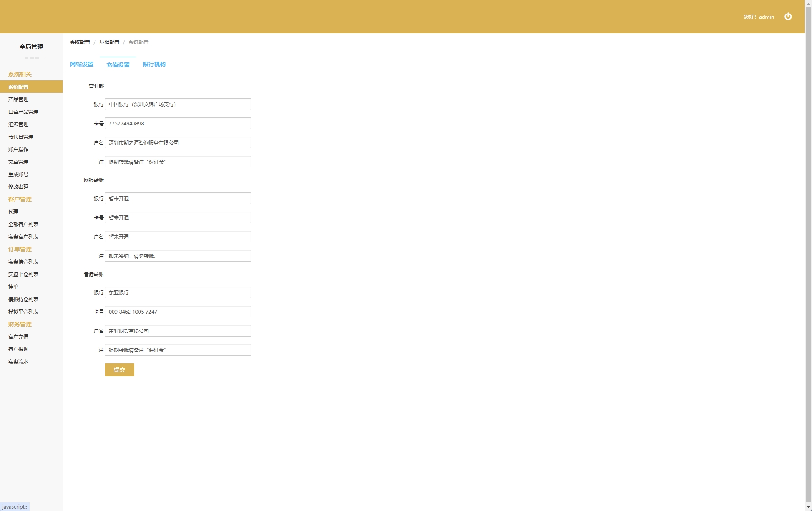Select the 充值设置 tab
812x511 pixels.
click(x=118, y=65)
